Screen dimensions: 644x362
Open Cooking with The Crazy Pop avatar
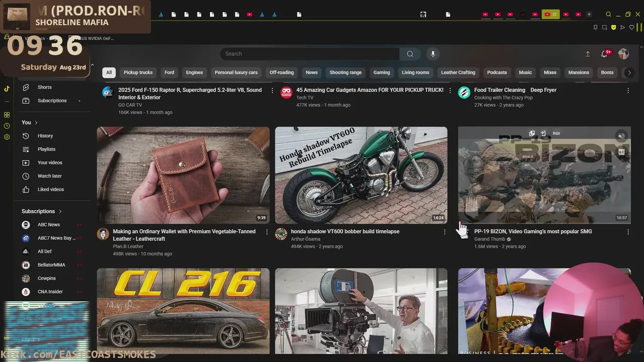(x=464, y=92)
